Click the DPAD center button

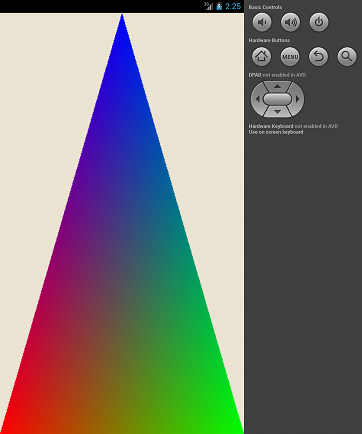277,99
